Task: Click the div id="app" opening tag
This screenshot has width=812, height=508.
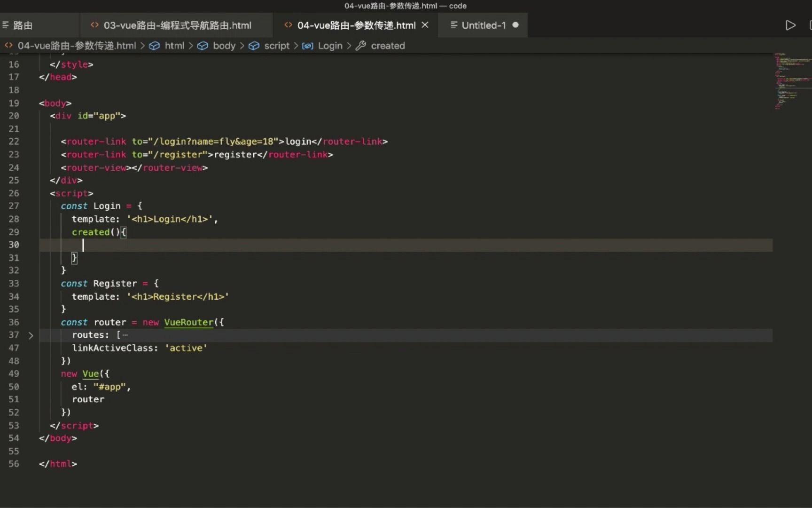Action: 88,116
